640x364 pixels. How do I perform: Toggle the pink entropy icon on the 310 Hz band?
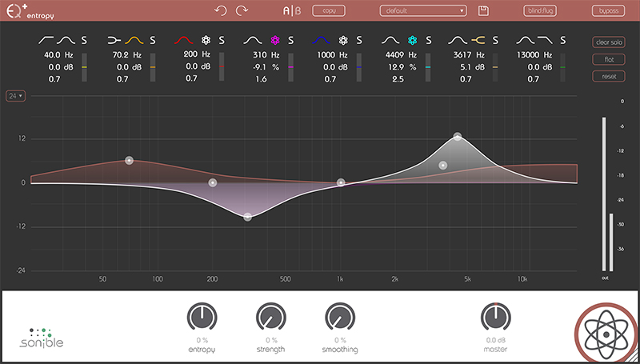pos(276,39)
